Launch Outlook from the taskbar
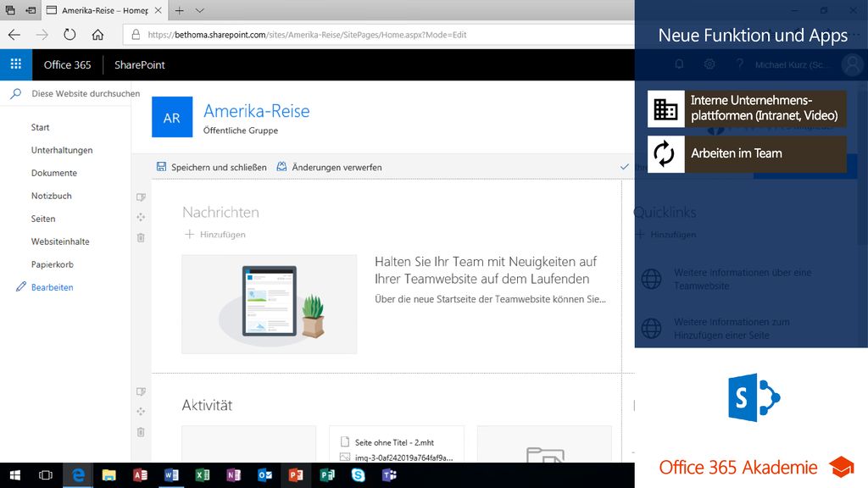 (264, 475)
